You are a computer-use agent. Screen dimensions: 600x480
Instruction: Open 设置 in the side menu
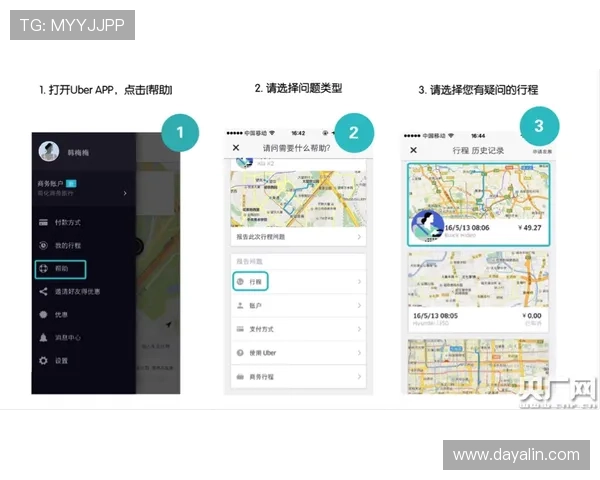pyautogui.click(x=61, y=361)
